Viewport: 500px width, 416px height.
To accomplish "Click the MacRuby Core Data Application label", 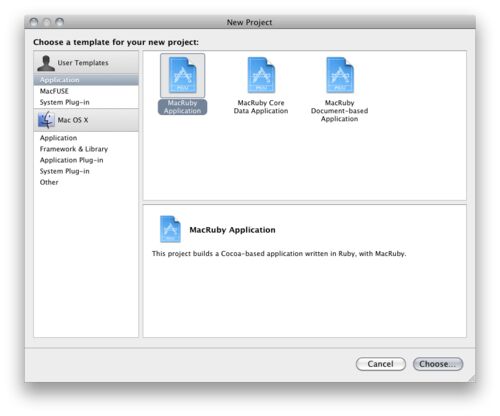I will (261, 107).
